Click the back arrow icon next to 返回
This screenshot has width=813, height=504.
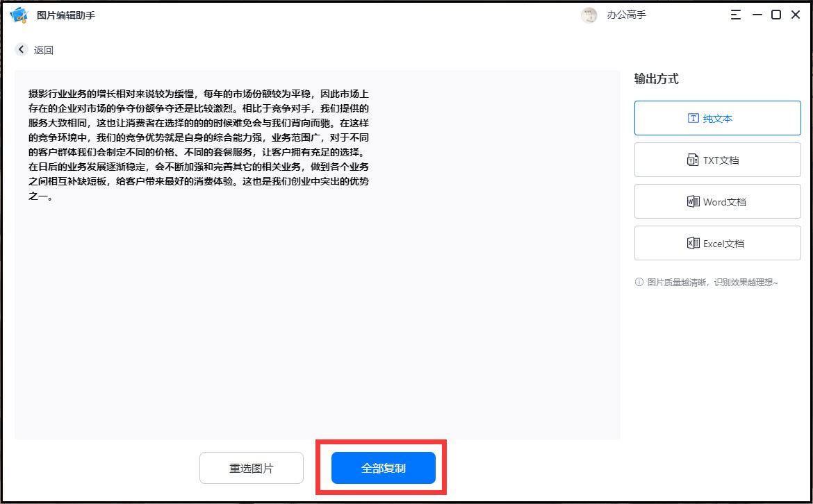pos(22,49)
